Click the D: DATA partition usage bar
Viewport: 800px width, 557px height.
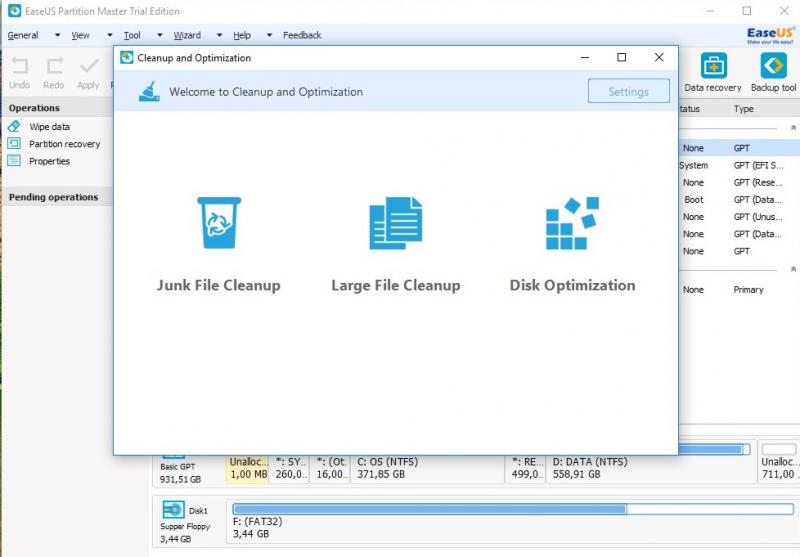point(714,449)
